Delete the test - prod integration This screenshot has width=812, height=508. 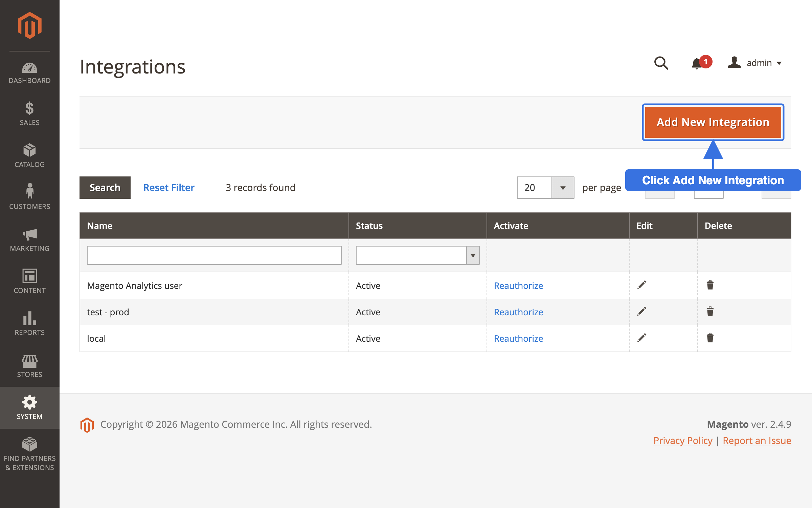(710, 312)
